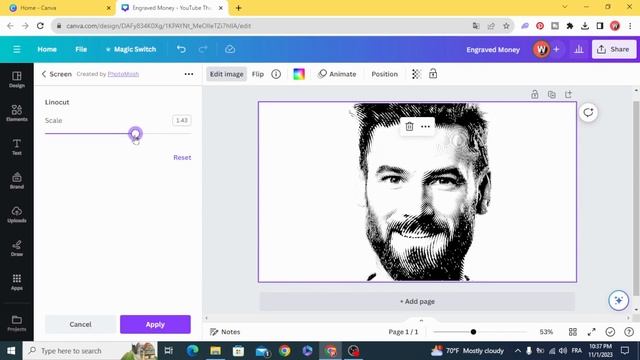Open help question mark icon

629,332
